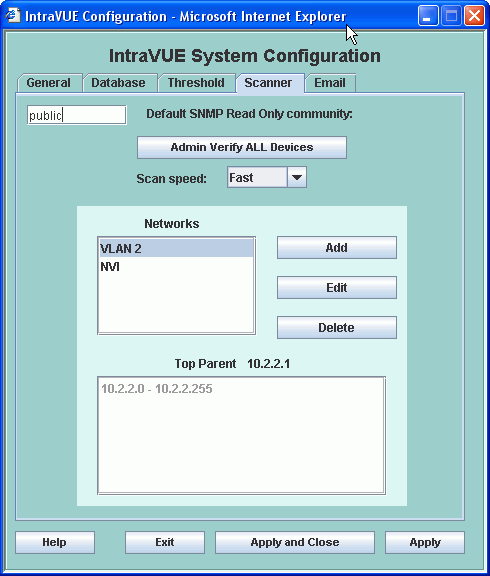The height and width of the screenshot is (576, 490).
Task: Switch to the General tab
Action: tap(49, 83)
